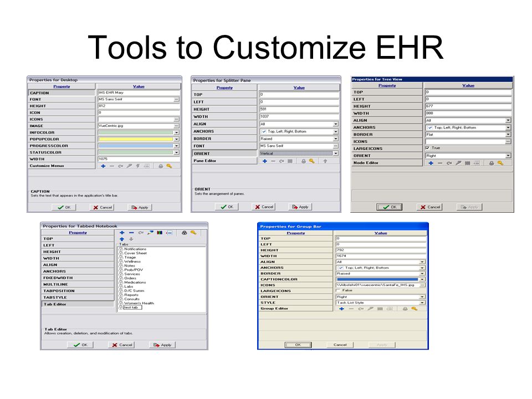Screen dimensions: 532x399
Task: Click Cancel in Properties for Splitter Pane dialog
Action: 264,207
